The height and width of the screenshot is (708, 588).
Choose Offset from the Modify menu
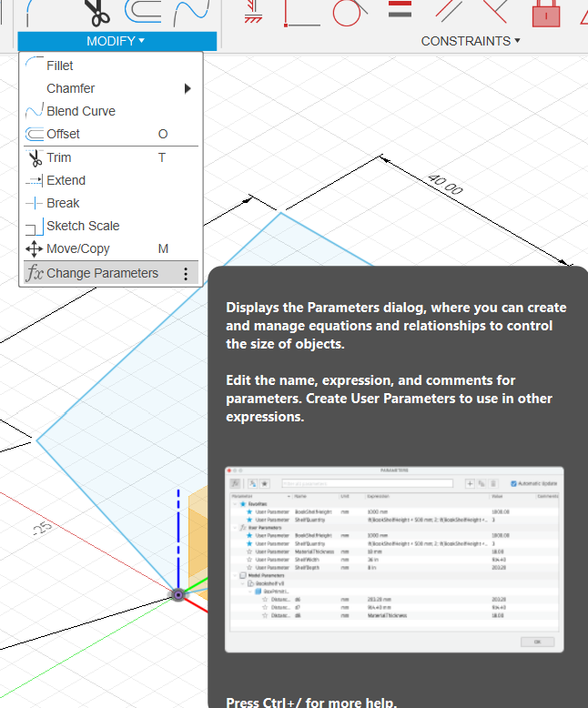[111, 134]
